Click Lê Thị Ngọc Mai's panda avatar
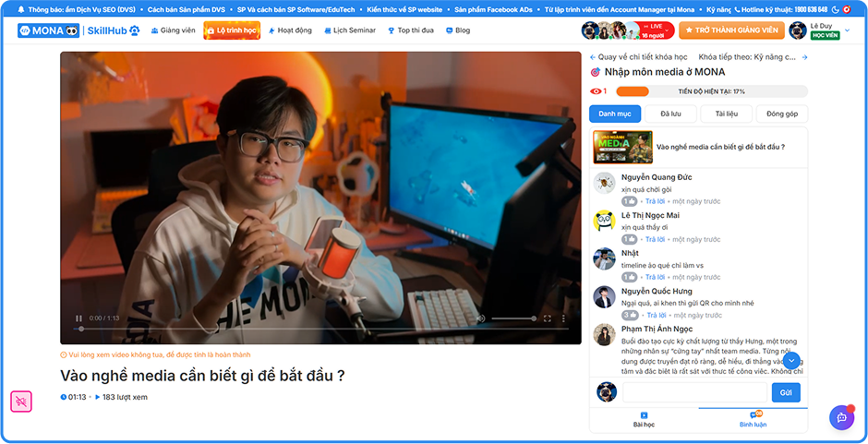This screenshot has height=444, width=868. coord(605,221)
